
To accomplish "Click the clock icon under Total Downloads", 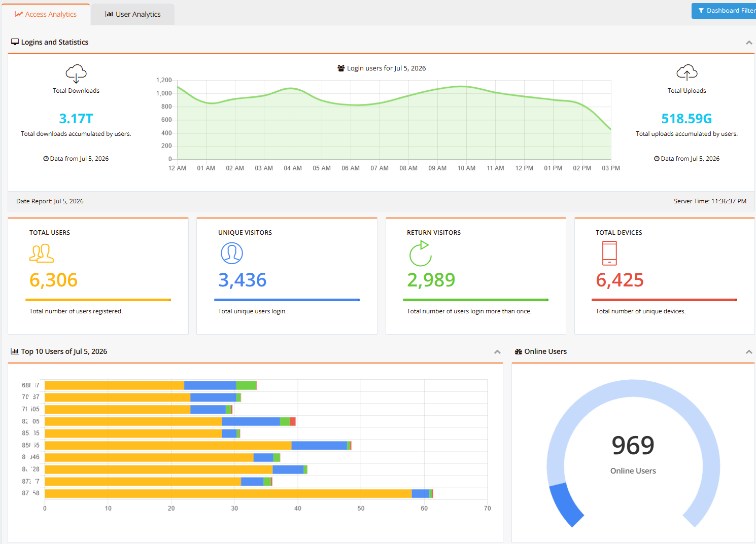I will click(46, 159).
